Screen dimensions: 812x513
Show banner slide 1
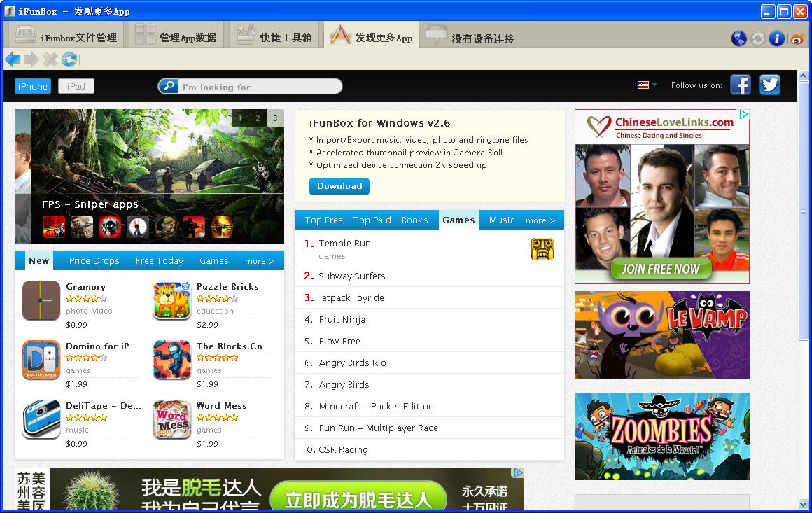pyautogui.click(x=240, y=118)
